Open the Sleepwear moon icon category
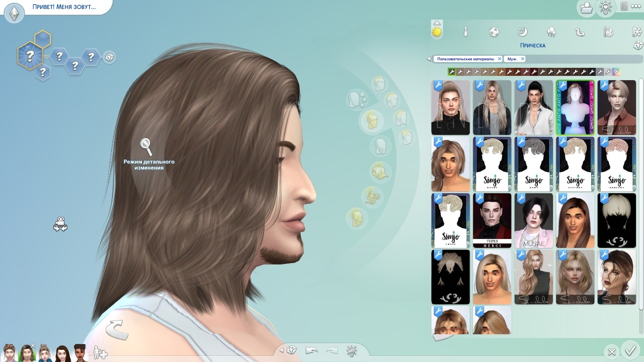Image resolution: width=644 pixels, height=362 pixels. pyautogui.click(x=522, y=32)
